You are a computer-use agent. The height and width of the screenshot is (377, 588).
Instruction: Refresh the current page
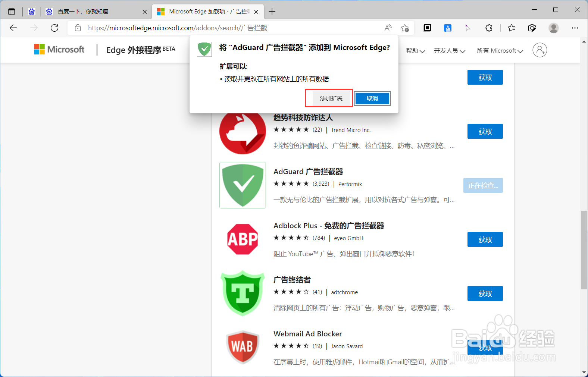tap(54, 28)
